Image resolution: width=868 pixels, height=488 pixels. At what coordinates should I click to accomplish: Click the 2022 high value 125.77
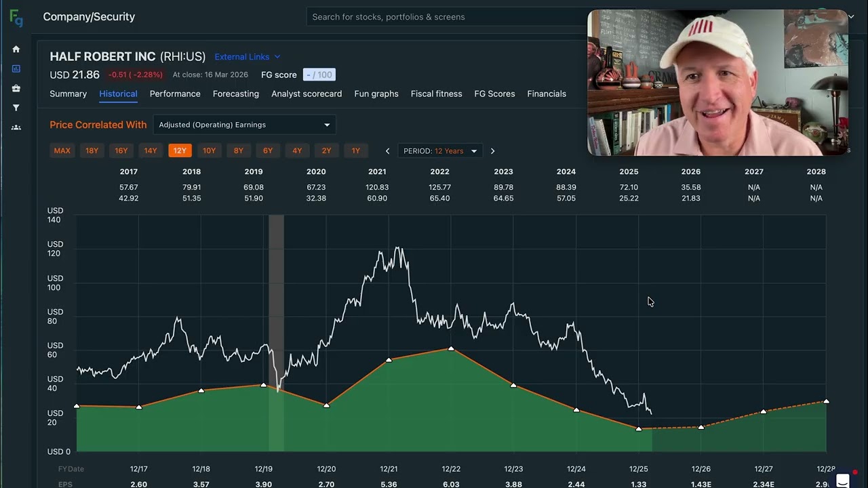[x=439, y=187]
